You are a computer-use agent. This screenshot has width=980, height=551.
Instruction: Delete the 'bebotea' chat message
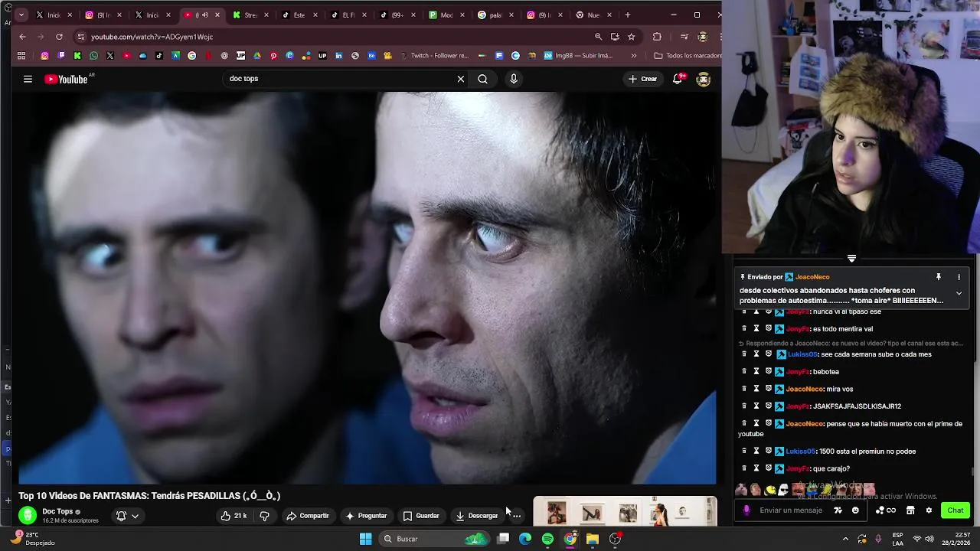[x=744, y=372]
